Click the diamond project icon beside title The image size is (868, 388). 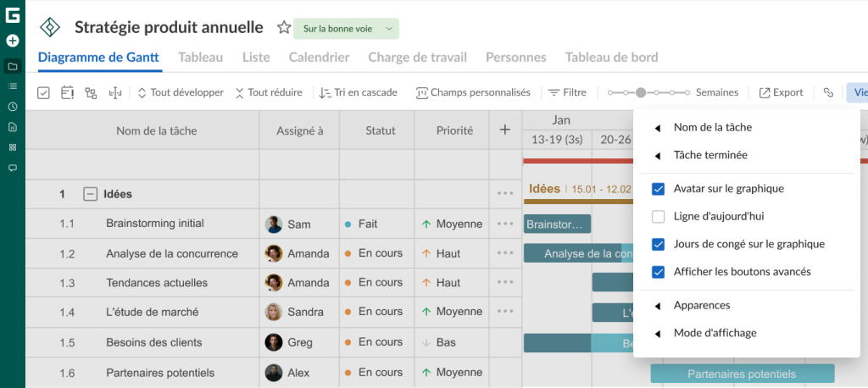pos(50,27)
